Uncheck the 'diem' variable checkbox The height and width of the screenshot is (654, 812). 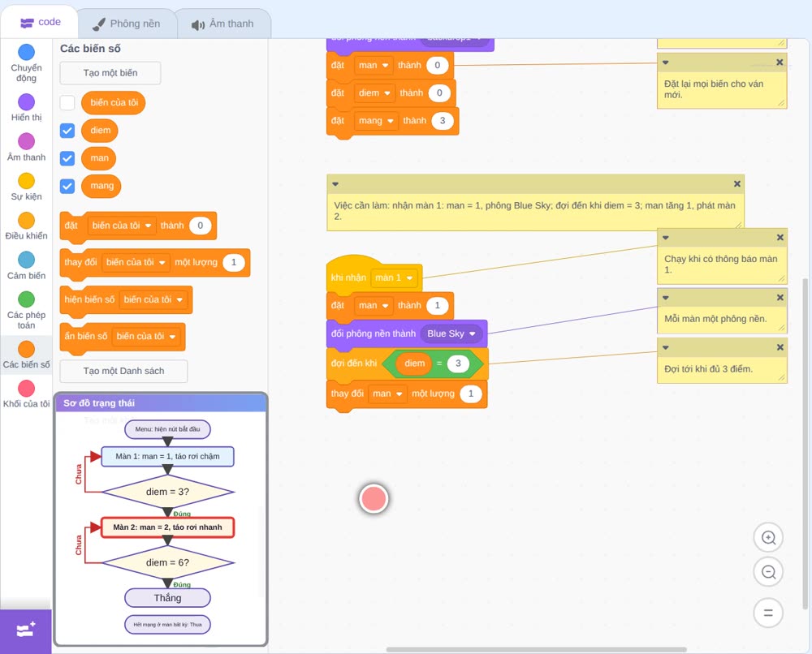point(67,131)
